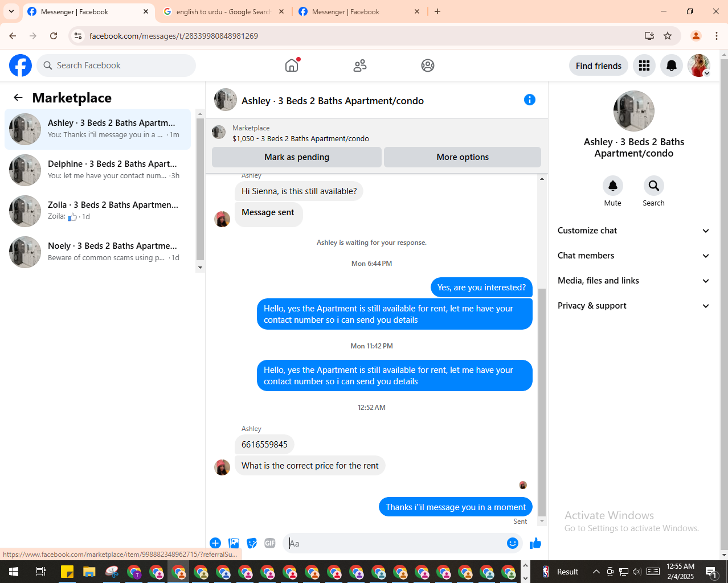
Task: Reload the page in browser
Action: pyautogui.click(x=54, y=36)
